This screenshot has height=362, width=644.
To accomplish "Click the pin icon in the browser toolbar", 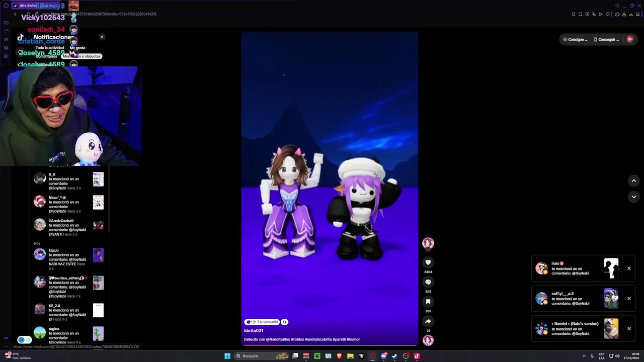I will 574,14.
